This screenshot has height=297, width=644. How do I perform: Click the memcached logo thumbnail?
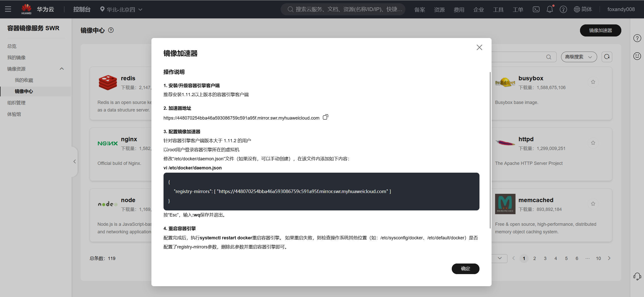pyautogui.click(x=505, y=204)
